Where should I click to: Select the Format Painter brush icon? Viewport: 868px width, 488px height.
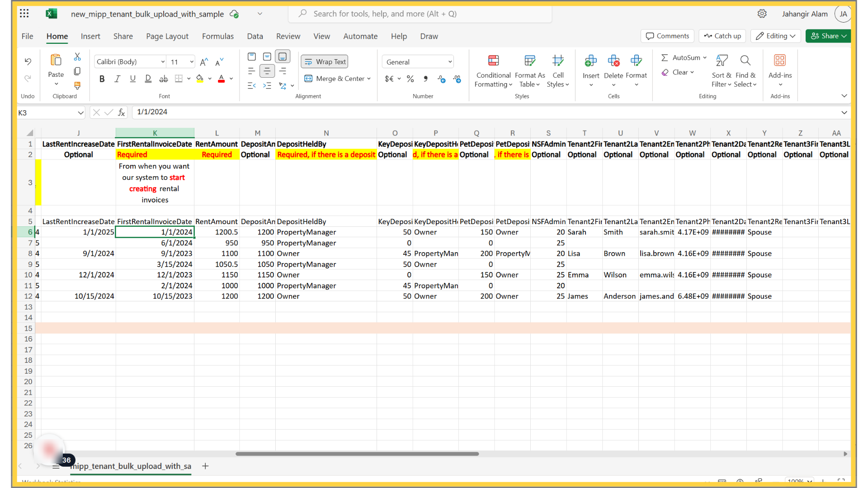[x=77, y=85]
